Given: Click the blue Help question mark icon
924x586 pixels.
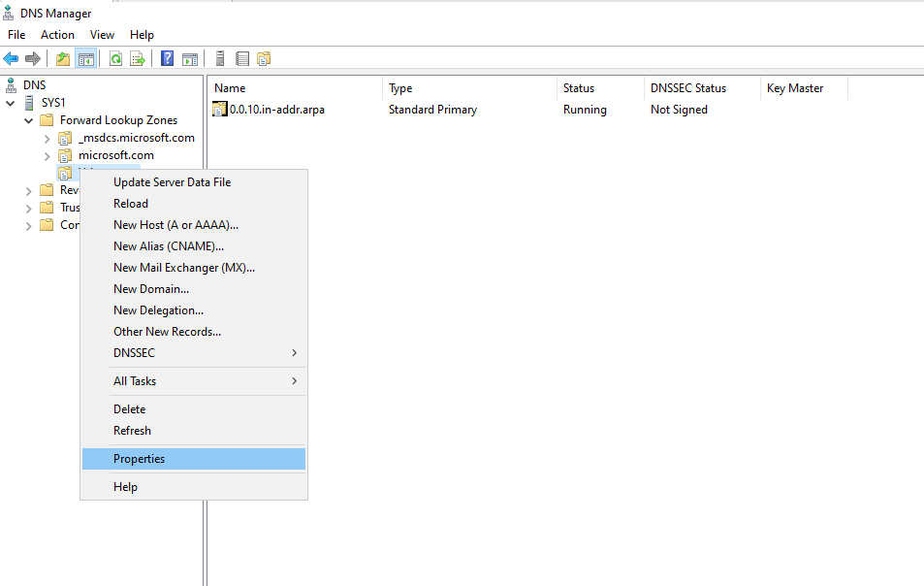Looking at the screenshot, I should 168,59.
